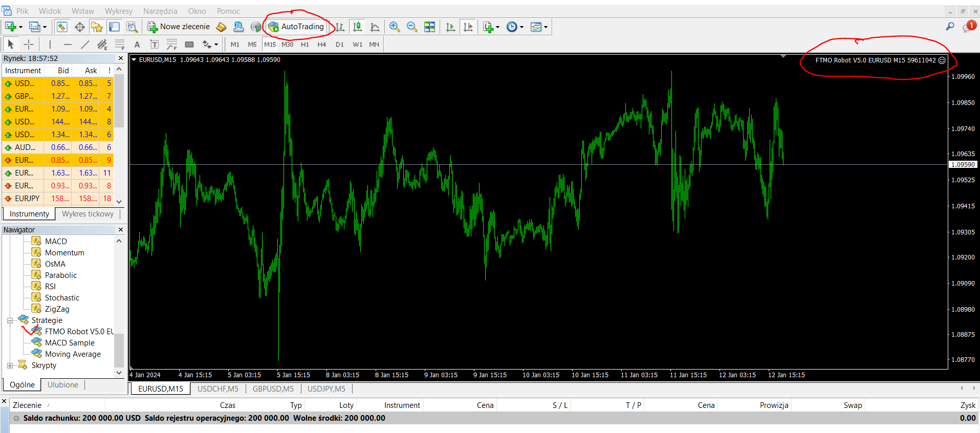Image resolution: width=980 pixels, height=433 pixels.
Task: Open the MetaEditor book icon
Action: coord(221,27)
